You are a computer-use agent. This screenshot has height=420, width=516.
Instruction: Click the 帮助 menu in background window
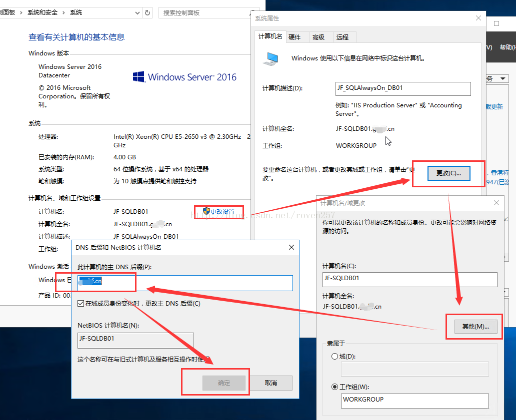(x=507, y=47)
